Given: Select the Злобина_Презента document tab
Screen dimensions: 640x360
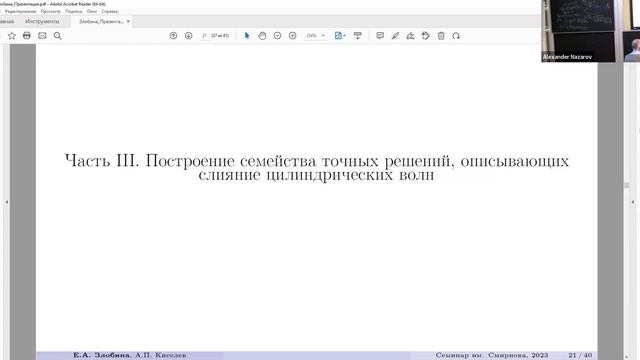Looking at the screenshot, I should [101, 22].
